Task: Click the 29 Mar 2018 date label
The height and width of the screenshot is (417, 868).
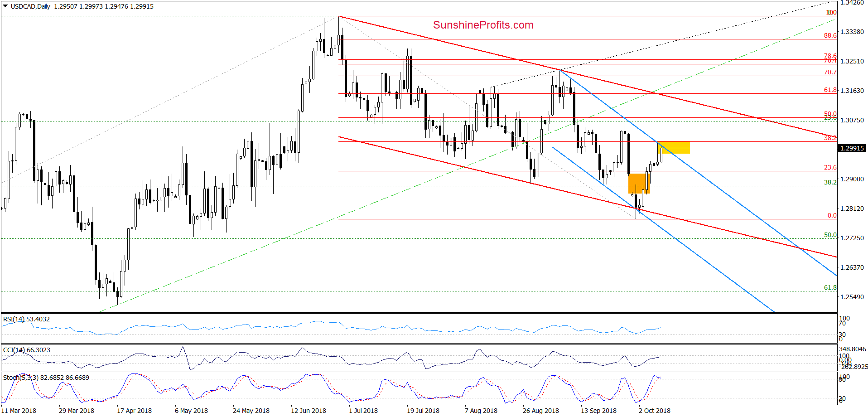Action: tap(77, 411)
